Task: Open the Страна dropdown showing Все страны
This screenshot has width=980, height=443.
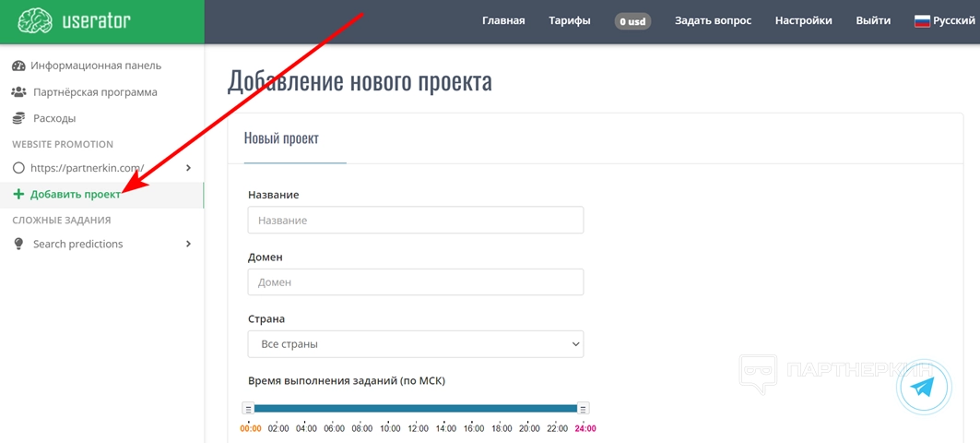Action: (x=416, y=344)
